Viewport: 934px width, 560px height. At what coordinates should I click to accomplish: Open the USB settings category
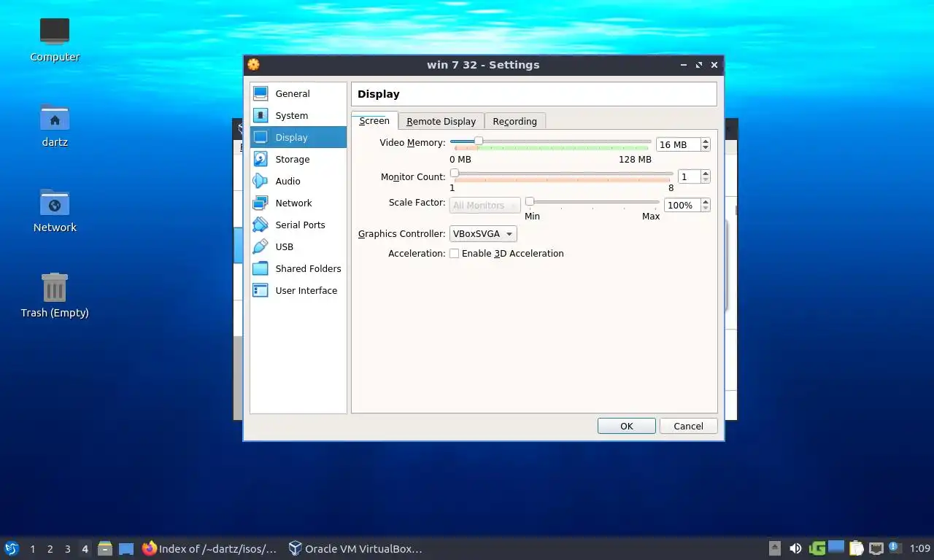[298, 246]
